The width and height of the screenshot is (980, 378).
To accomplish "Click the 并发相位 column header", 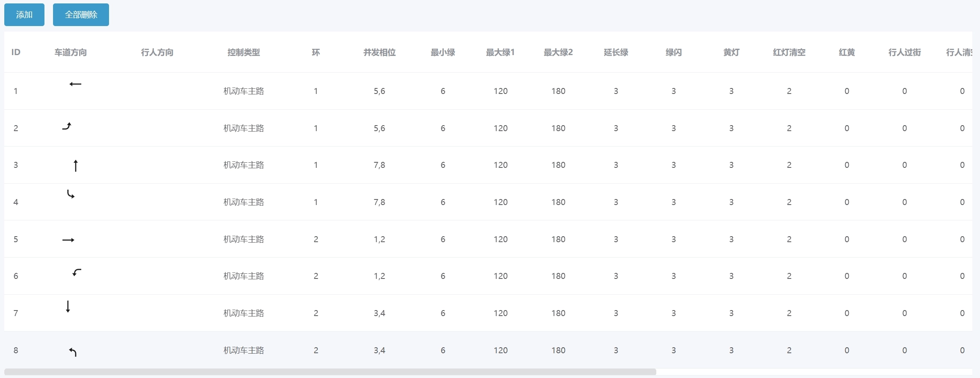I will (379, 53).
